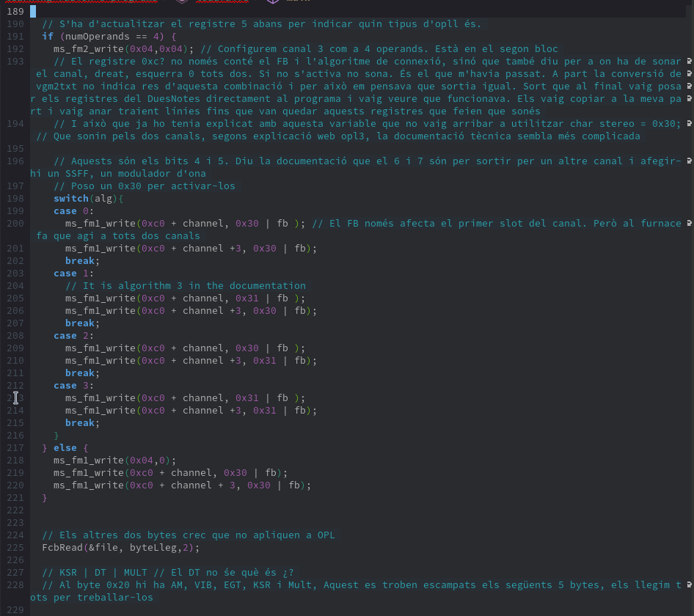This screenshot has width=694, height=616.
Task: Click comment 'Els altres dos bytes crec que no apliquen a OPL'
Action: tap(188, 535)
